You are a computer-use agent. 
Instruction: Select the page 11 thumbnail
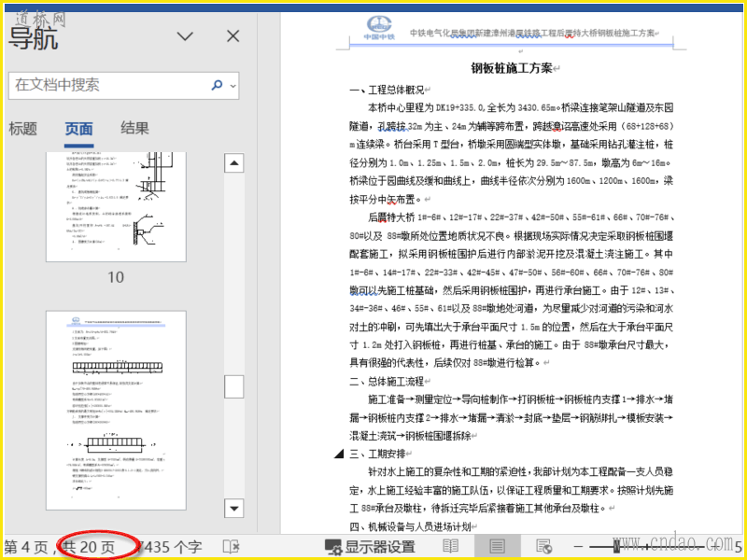116,410
